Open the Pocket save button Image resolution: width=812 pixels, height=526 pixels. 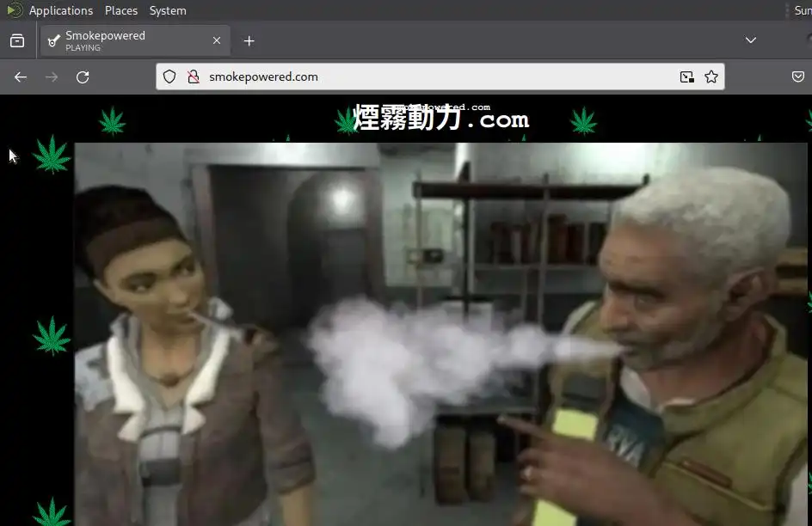coord(798,77)
